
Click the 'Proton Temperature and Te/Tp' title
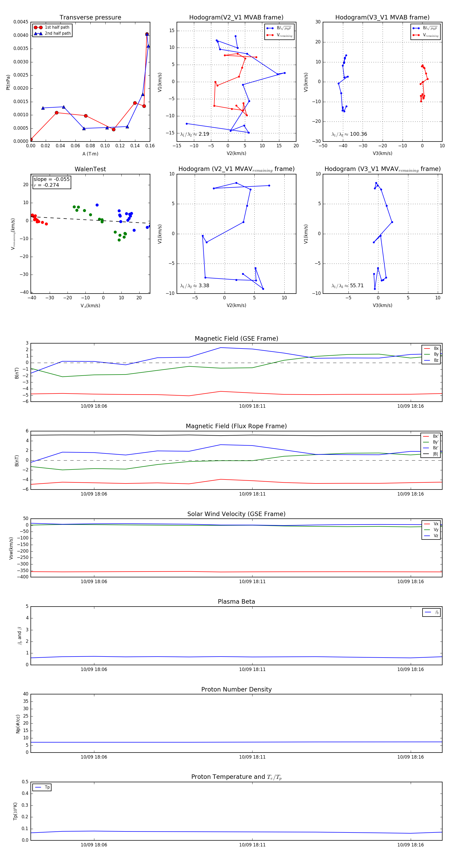point(236,777)
